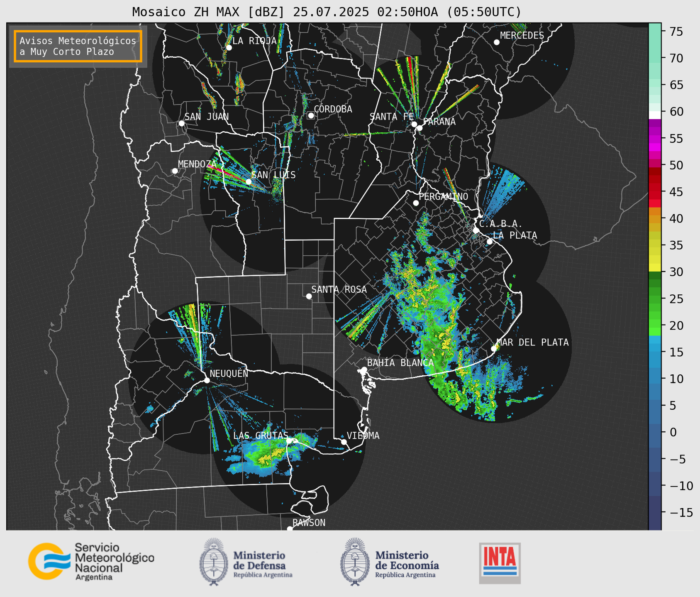Select the Las Grutas city marker
Image resolution: width=700 pixels, height=597 pixels.
(289, 441)
